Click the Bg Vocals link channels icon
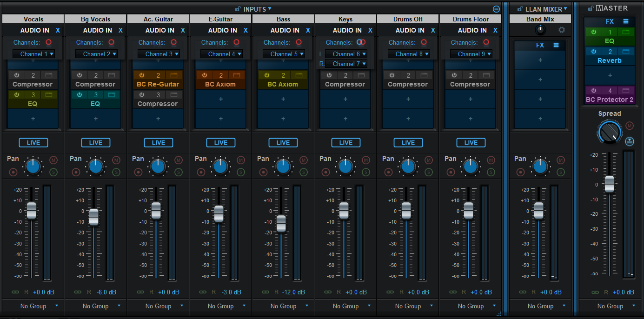 click(78, 292)
